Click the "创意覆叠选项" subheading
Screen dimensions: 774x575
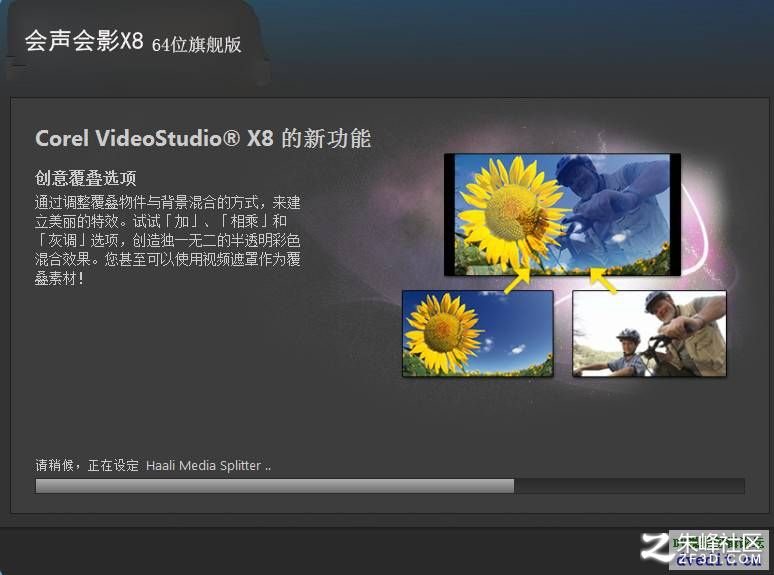pyautogui.click(x=85, y=178)
